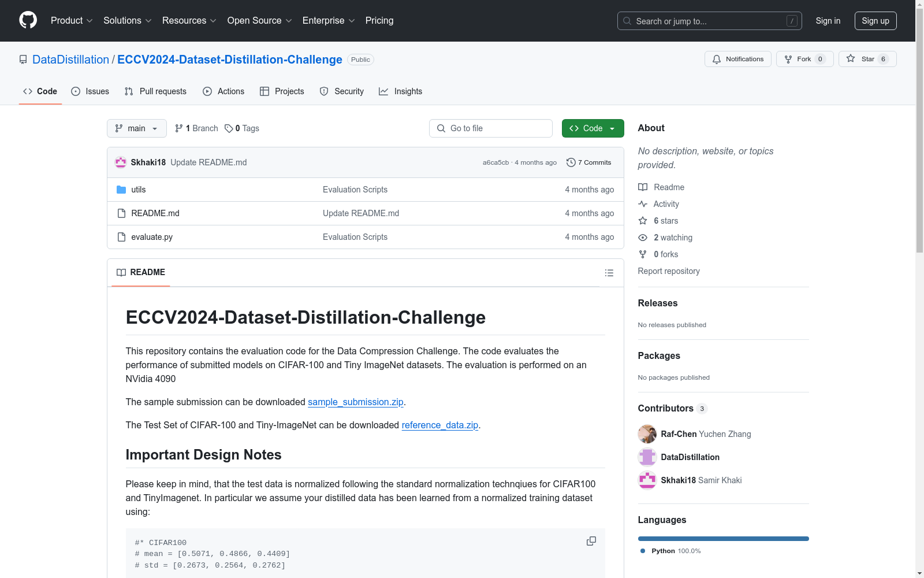Viewport: 924px width, 578px height.
Task: Click the book icon next to Readme
Action: [x=643, y=187]
